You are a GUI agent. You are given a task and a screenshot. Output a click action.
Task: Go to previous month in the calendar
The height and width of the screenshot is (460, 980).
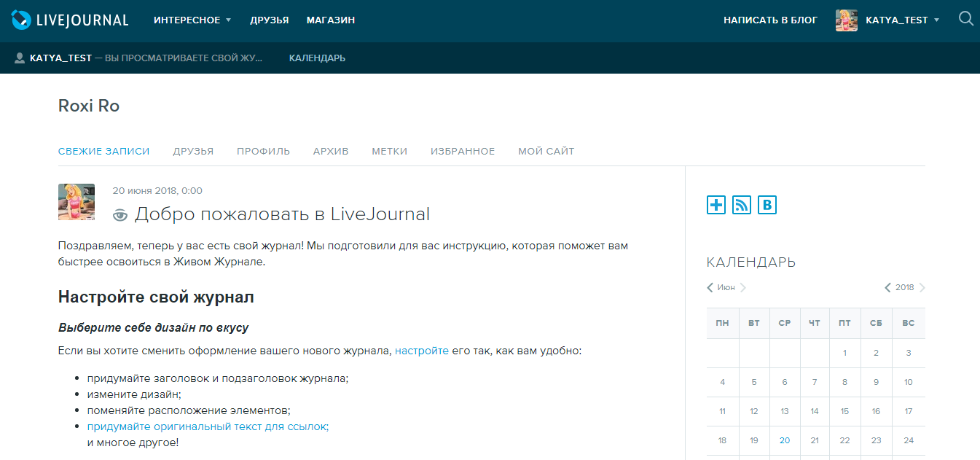coord(709,287)
